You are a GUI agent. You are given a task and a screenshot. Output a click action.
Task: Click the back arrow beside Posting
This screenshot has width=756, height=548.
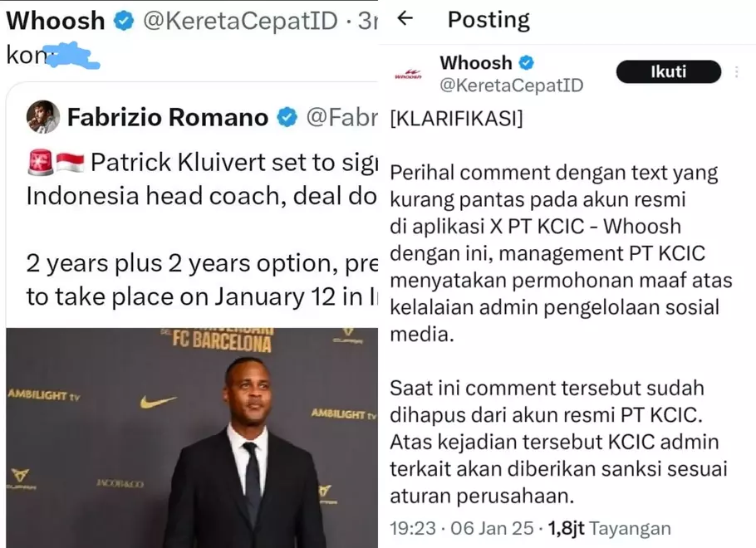405,18
